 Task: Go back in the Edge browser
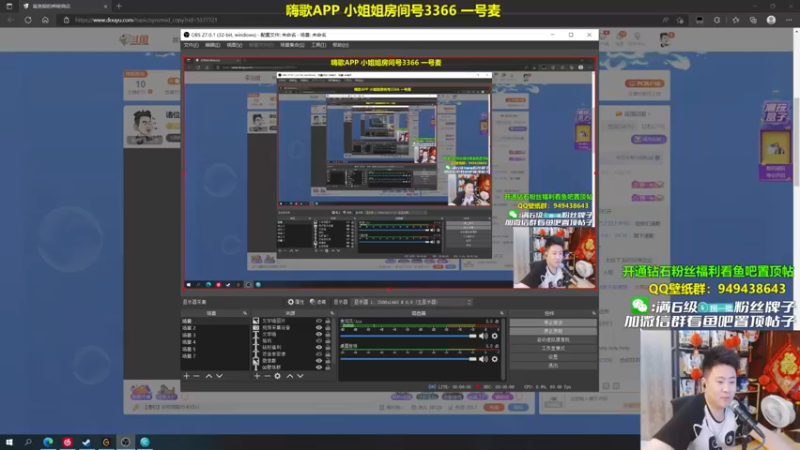[11, 20]
